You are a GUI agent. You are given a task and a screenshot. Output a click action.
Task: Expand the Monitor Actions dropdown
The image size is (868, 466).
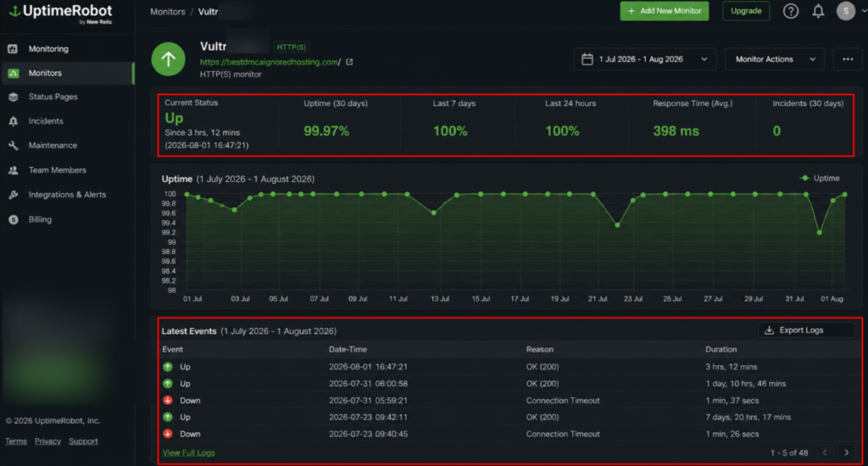coord(775,59)
